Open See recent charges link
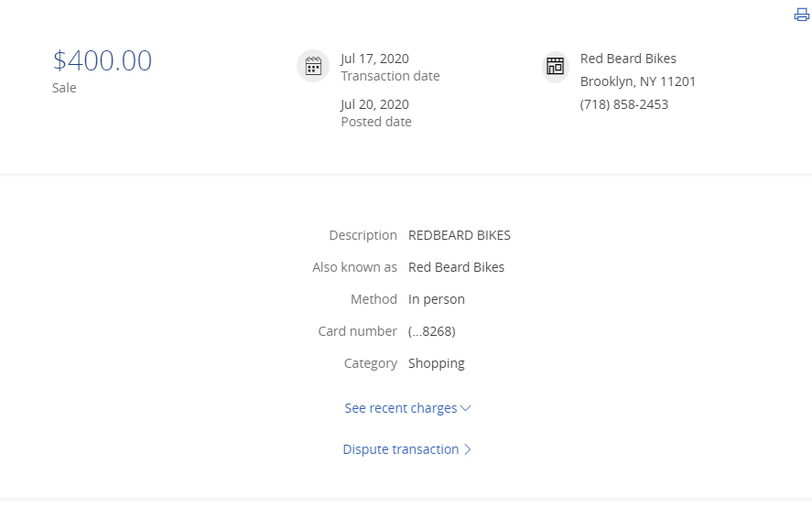 401,408
